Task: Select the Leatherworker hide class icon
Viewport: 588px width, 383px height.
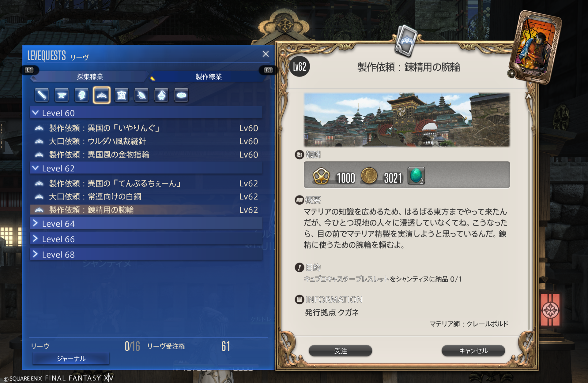Action: tap(122, 95)
